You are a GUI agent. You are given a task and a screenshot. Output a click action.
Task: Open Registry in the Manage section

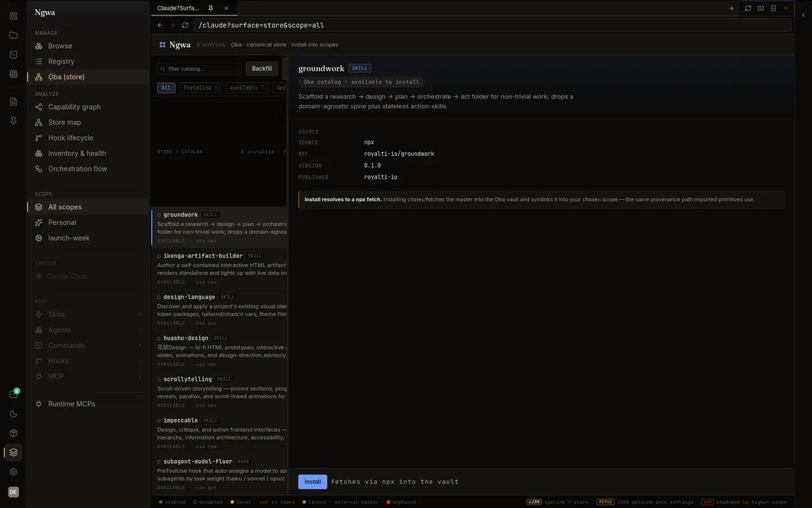(88, 61)
